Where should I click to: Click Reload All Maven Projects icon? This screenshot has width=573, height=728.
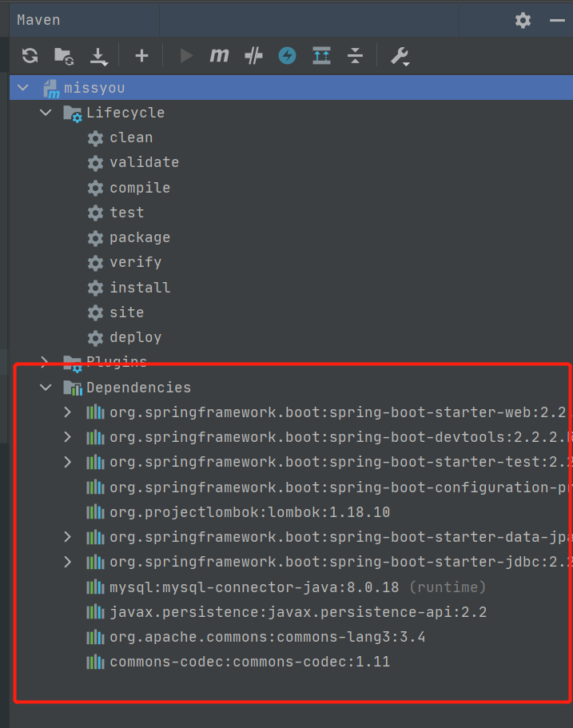pyautogui.click(x=30, y=56)
